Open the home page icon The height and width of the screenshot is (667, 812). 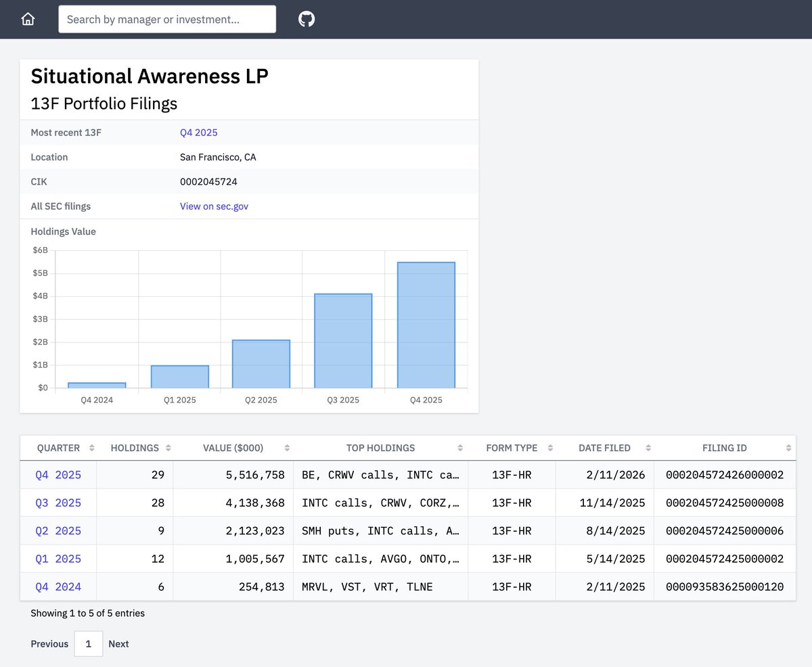pyautogui.click(x=28, y=19)
